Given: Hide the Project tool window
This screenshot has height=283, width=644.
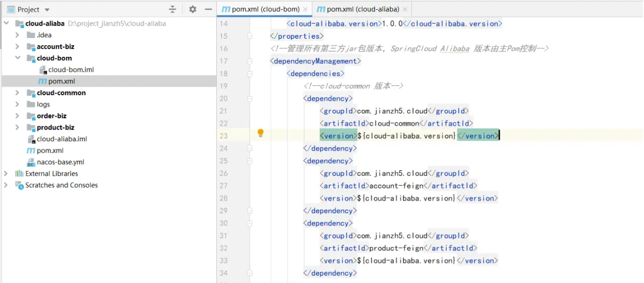Looking at the screenshot, I should point(208,9).
